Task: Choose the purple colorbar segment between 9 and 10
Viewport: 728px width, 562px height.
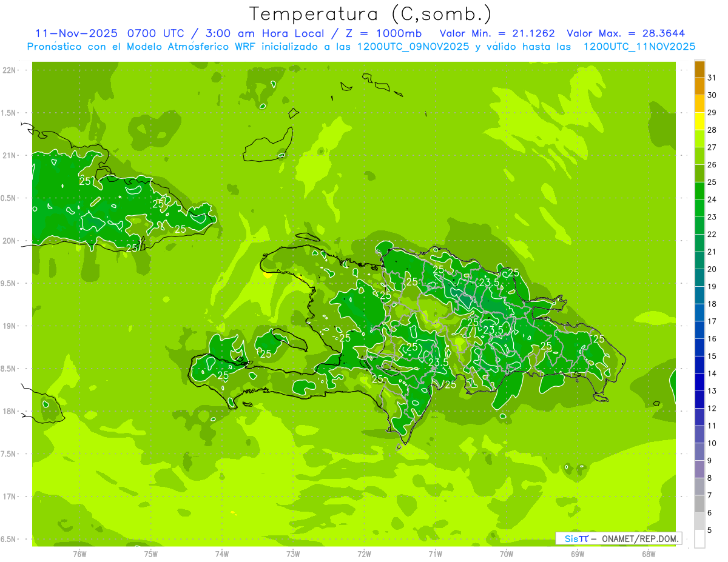Action: (699, 452)
